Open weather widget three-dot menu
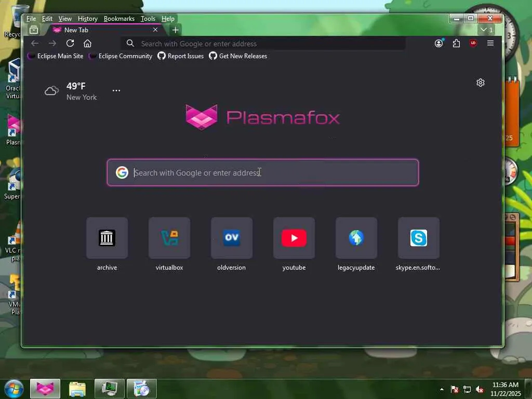This screenshot has width=532, height=399. click(x=116, y=90)
